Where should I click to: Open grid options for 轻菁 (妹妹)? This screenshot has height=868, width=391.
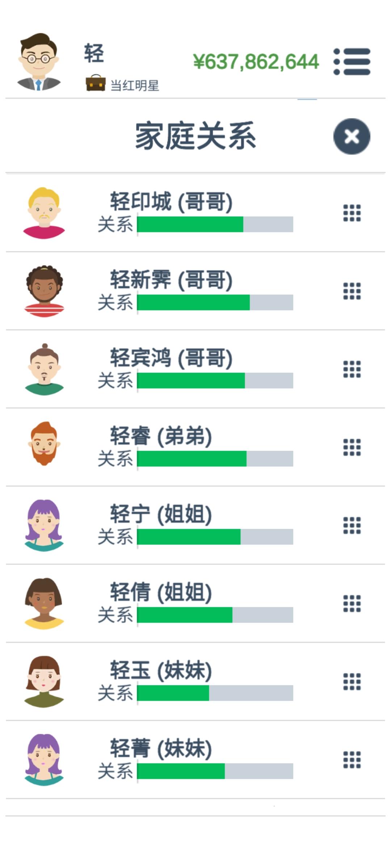(352, 760)
